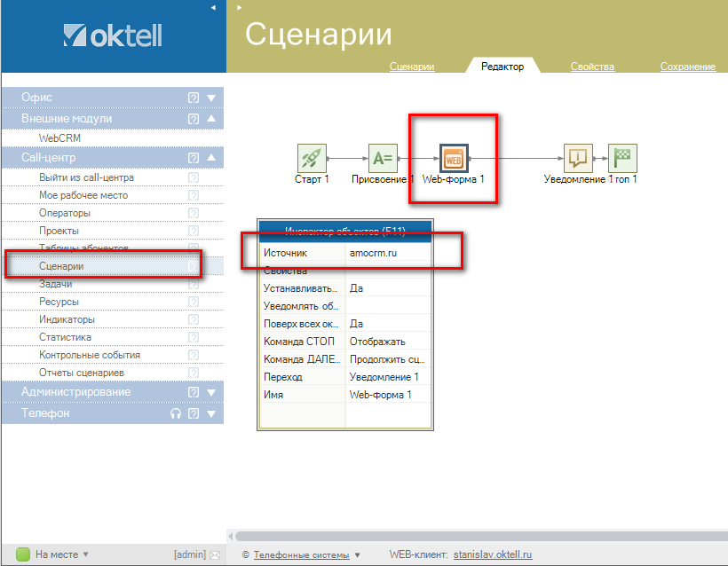The width and height of the screenshot is (728, 566).
Task: Open help icon for Call-центр section
Action: click(193, 158)
